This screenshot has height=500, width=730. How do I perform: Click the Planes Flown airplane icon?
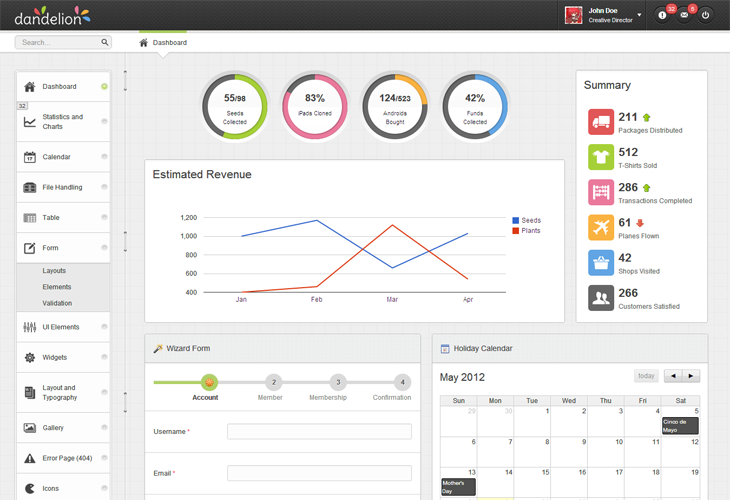(601, 228)
